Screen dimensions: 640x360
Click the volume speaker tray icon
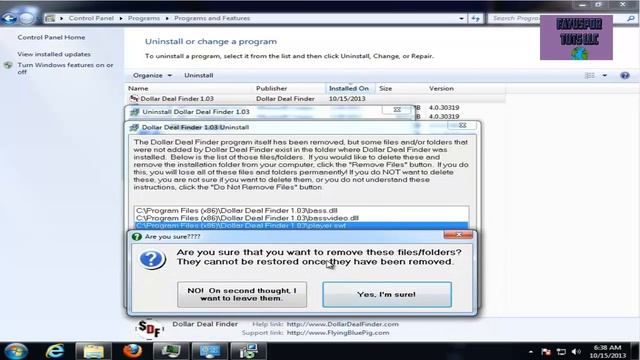tap(576, 352)
